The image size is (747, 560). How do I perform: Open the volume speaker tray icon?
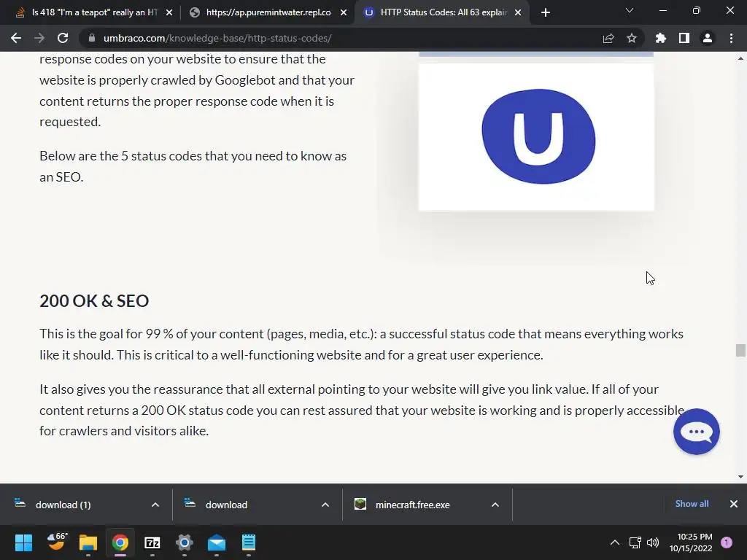point(653,542)
